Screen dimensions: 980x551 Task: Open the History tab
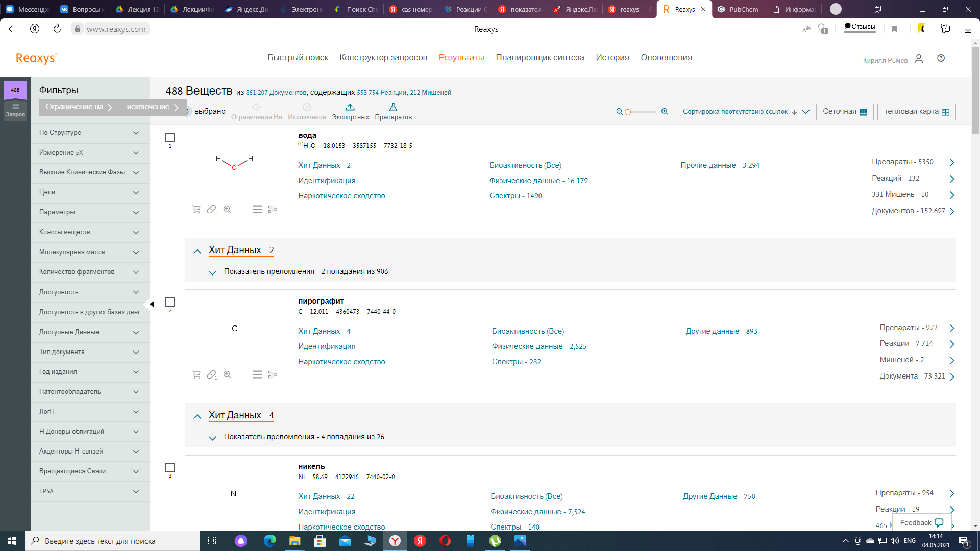[x=612, y=57]
